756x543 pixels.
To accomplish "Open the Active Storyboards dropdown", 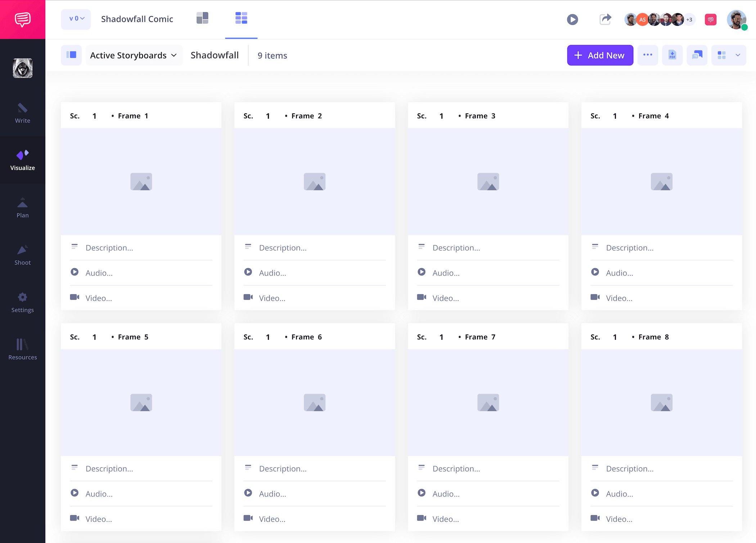I will [x=134, y=55].
